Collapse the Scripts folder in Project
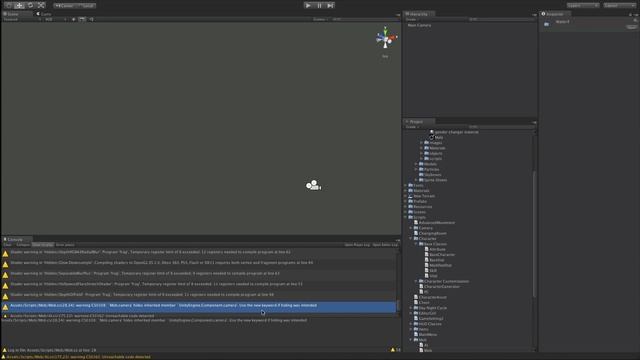Image resolution: width=640 pixels, height=360 pixels. point(406,217)
